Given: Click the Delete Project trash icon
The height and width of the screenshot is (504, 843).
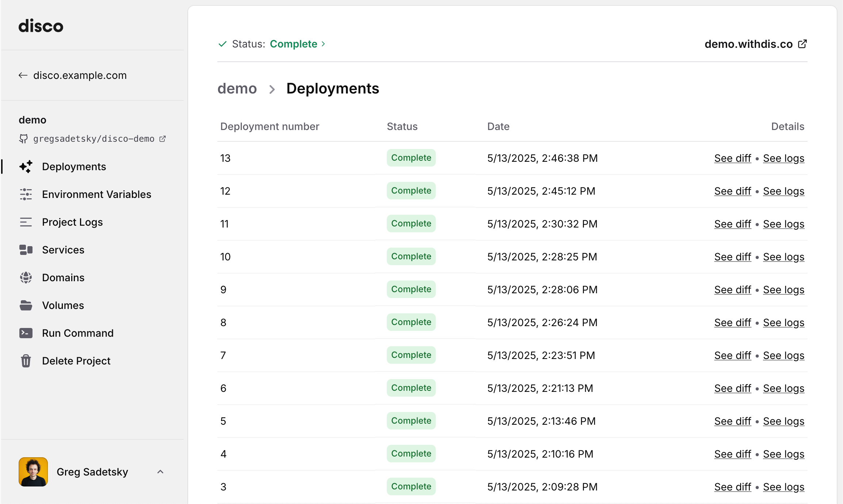Looking at the screenshot, I should pyautogui.click(x=26, y=361).
